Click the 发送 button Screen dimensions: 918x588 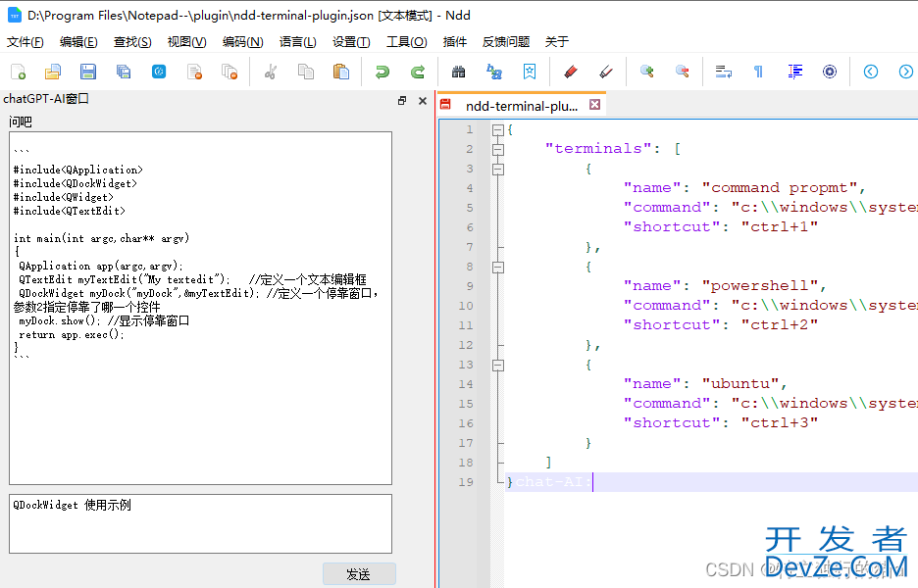359,574
